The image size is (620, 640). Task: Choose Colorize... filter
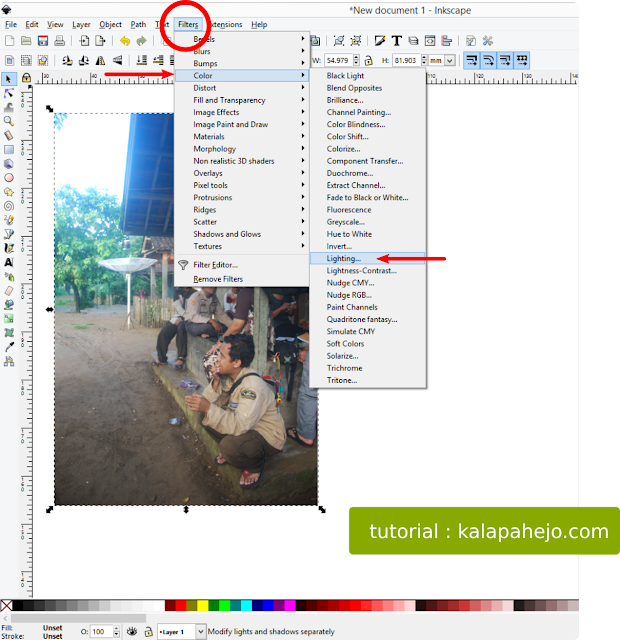point(367,149)
